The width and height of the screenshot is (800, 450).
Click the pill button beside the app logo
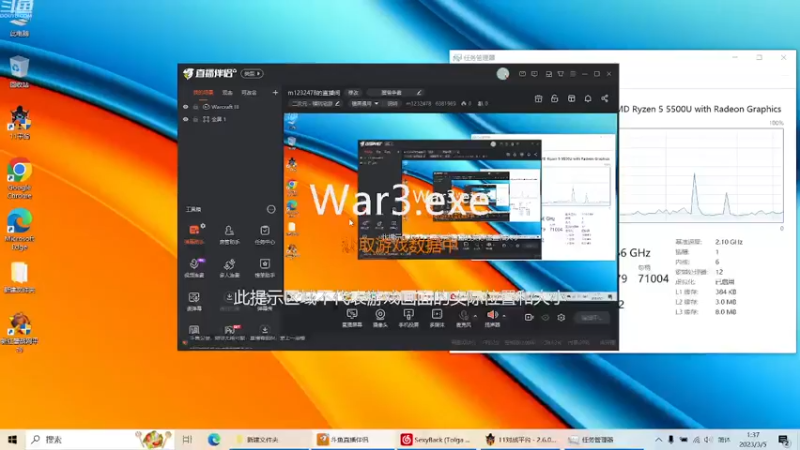pyautogui.click(x=252, y=74)
